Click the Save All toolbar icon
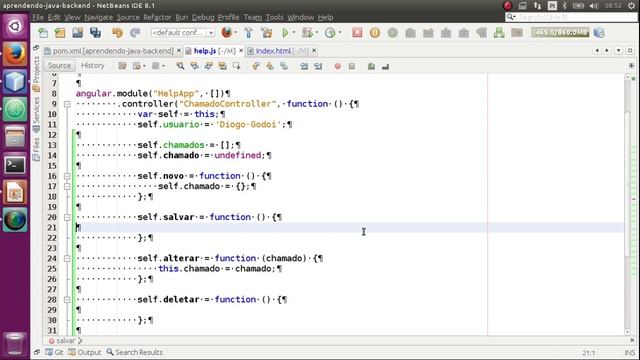This screenshot has width=640, height=360. click(x=96, y=33)
